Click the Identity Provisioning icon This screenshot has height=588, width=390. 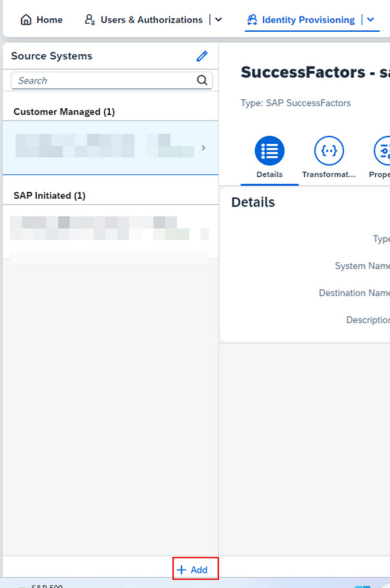pyautogui.click(x=252, y=20)
